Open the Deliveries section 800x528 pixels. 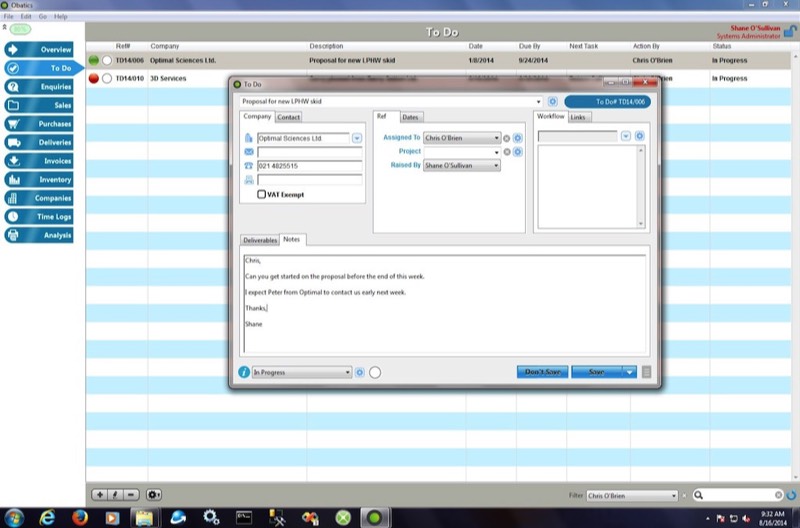click(x=39, y=142)
